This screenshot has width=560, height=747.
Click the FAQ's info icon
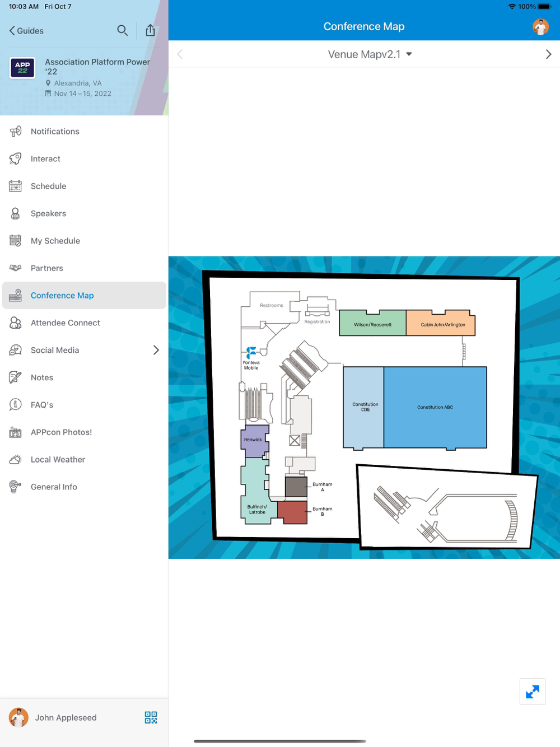(x=15, y=404)
